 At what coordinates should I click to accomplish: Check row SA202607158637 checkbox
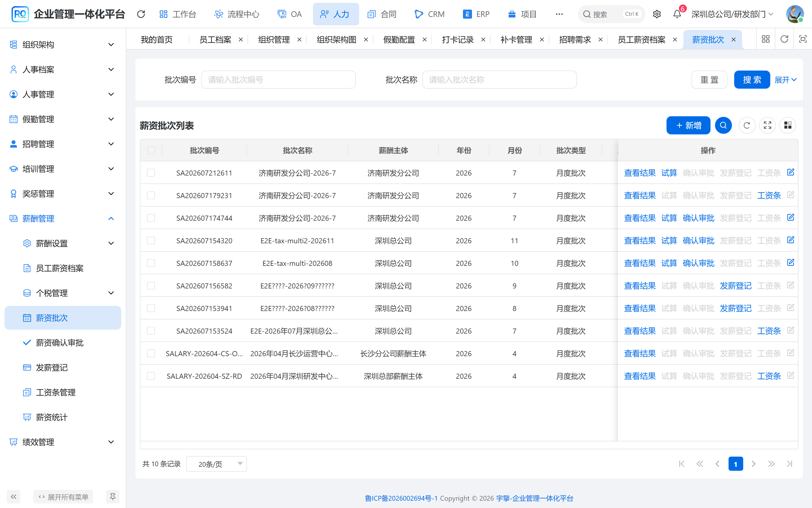151,263
